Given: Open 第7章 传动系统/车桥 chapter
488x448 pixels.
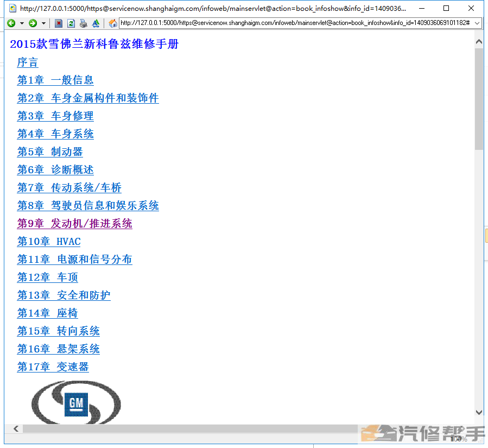Looking at the screenshot, I should click(69, 188).
